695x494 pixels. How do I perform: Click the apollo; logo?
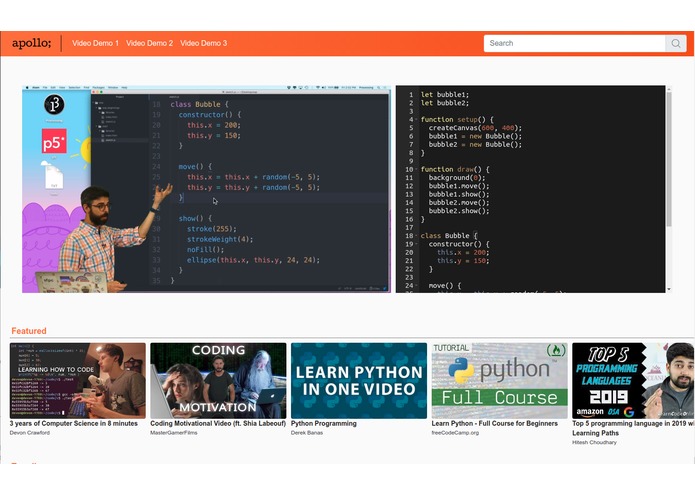pos(31,43)
